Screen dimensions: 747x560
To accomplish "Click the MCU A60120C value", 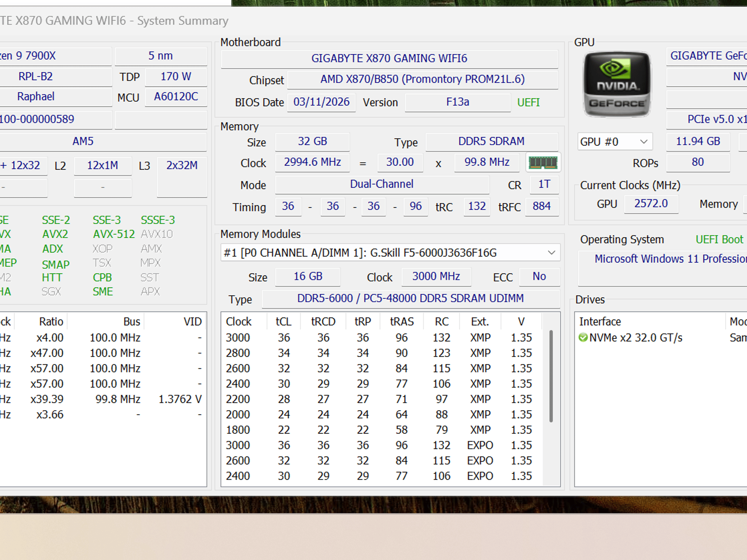I will coord(176,97).
